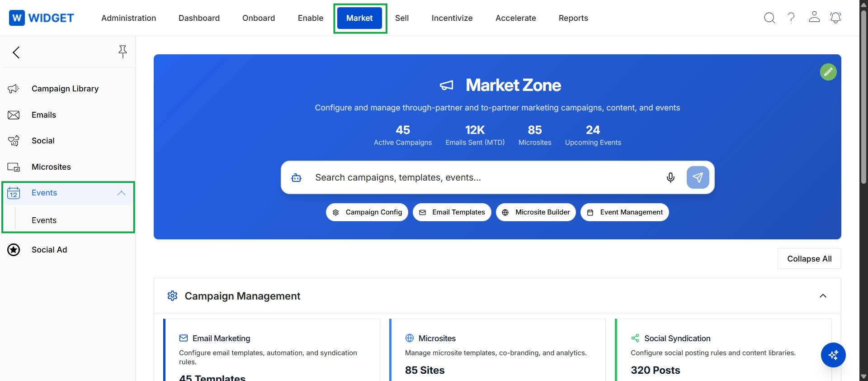The height and width of the screenshot is (381, 868).
Task: Open the user profile icon
Action: [814, 17]
